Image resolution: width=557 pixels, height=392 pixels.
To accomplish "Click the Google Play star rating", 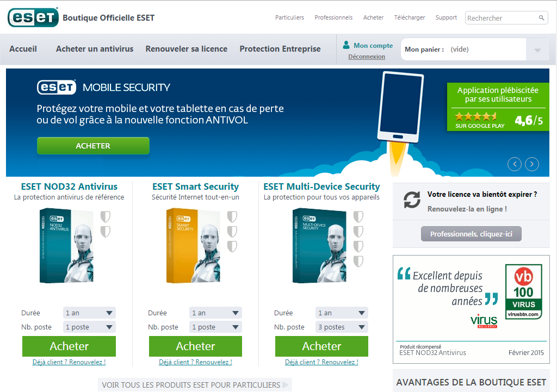I will point(476,116).
